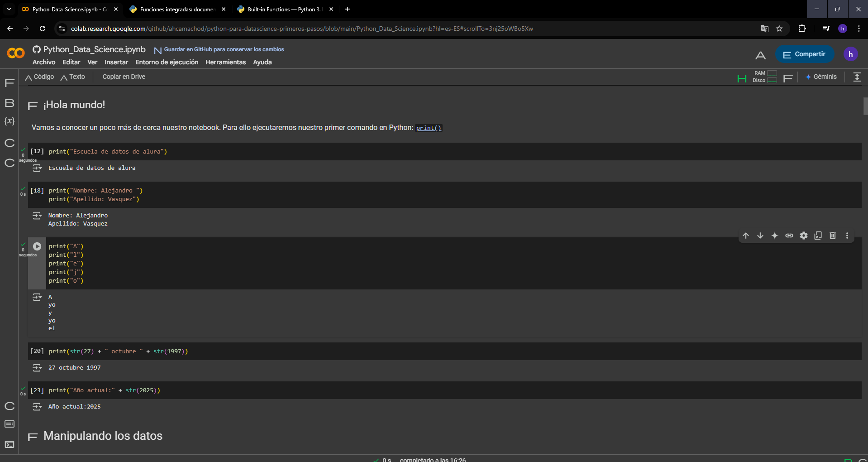Open the files sidebar icon

point(10,163)
